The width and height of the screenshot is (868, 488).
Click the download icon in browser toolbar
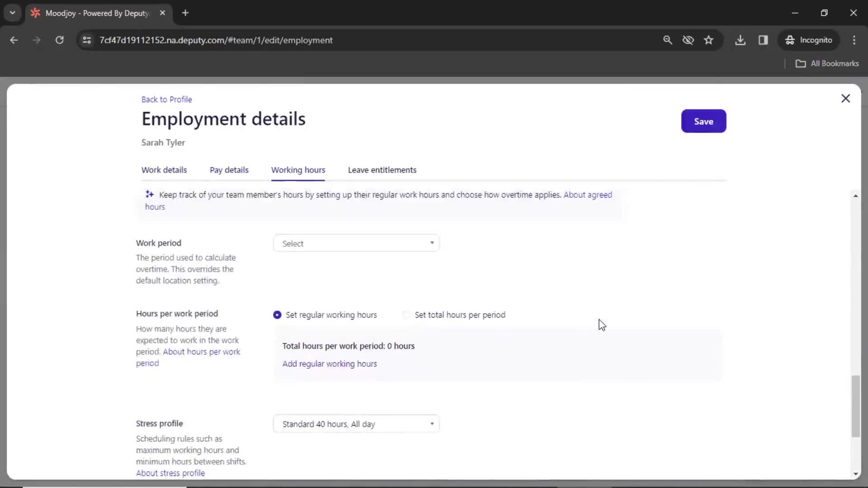tap(741, 40)
